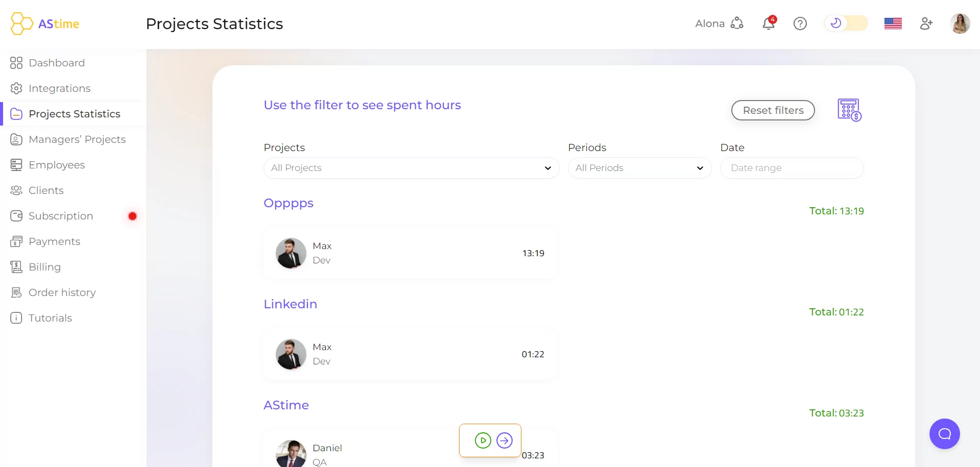The height and width of the screenshot is (467, 980).
Task: Open the Opppps project link
Action: (289, 203)
